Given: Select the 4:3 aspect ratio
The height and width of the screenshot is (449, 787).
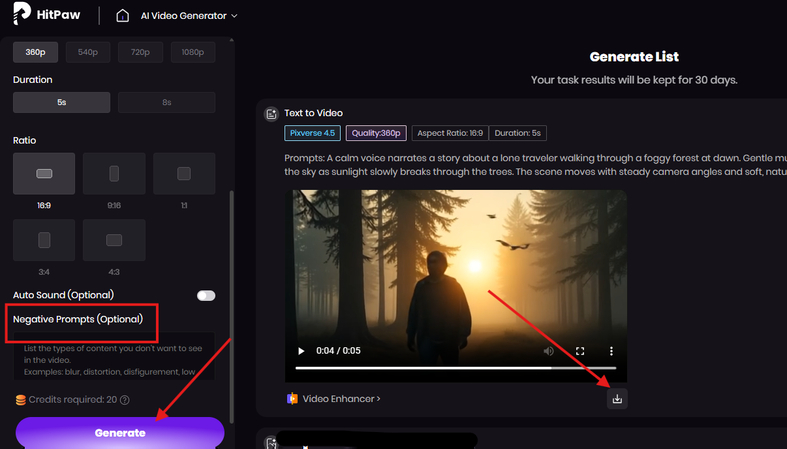Looking at the screenshot, I should [114, 240].
